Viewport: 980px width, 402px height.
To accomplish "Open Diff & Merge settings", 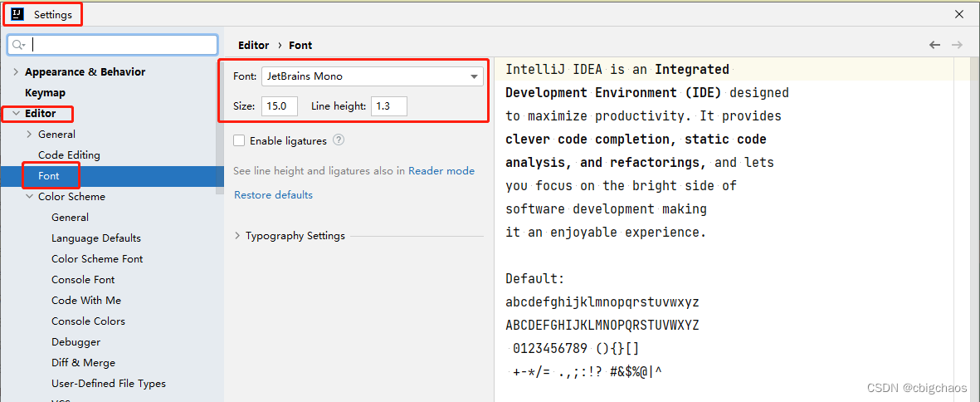I will [84, 363].
